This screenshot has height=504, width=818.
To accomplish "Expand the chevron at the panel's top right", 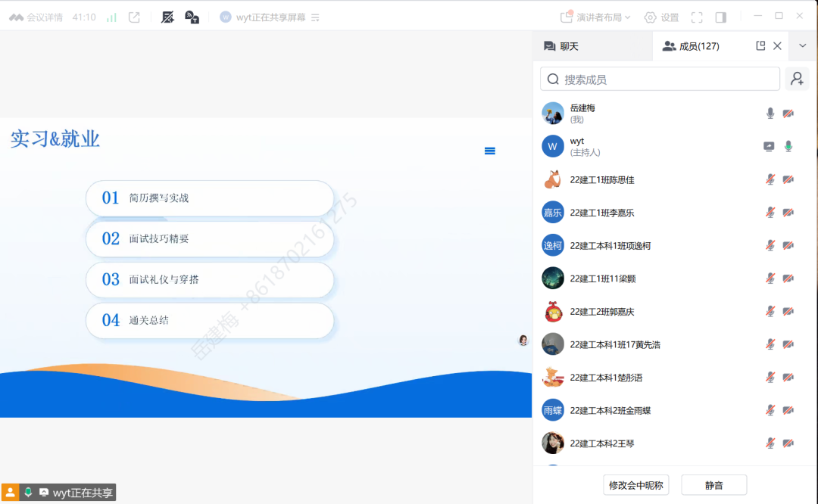I will [803, 46].
